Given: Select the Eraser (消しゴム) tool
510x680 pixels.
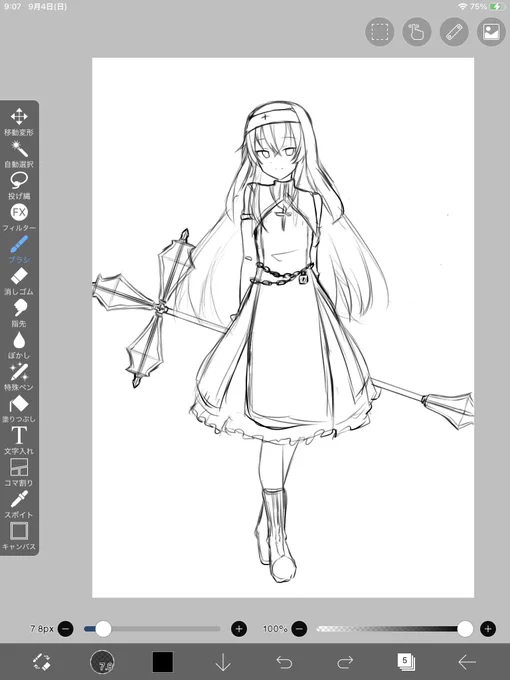Looking at the screenshot, I should tap(19, 281).
